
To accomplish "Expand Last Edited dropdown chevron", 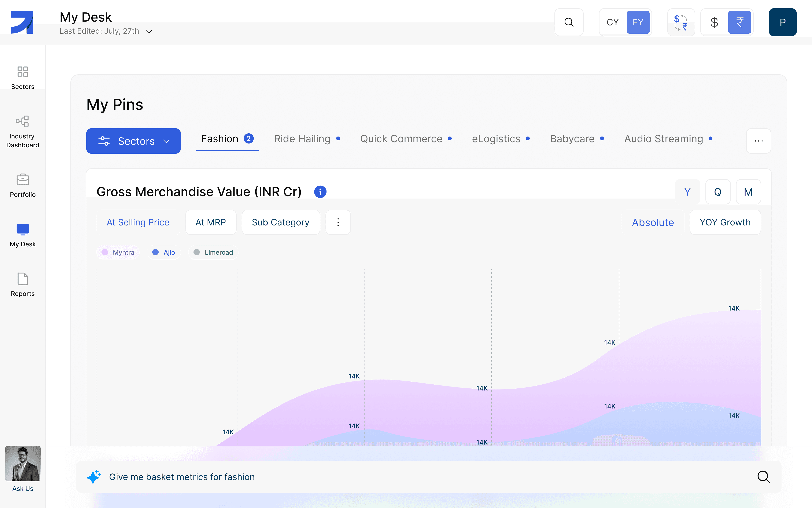I will coord(149,31).
